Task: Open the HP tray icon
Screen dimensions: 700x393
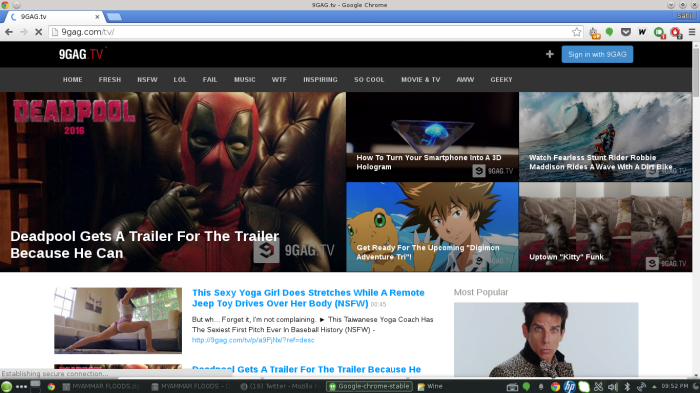Action: [570, 386]
